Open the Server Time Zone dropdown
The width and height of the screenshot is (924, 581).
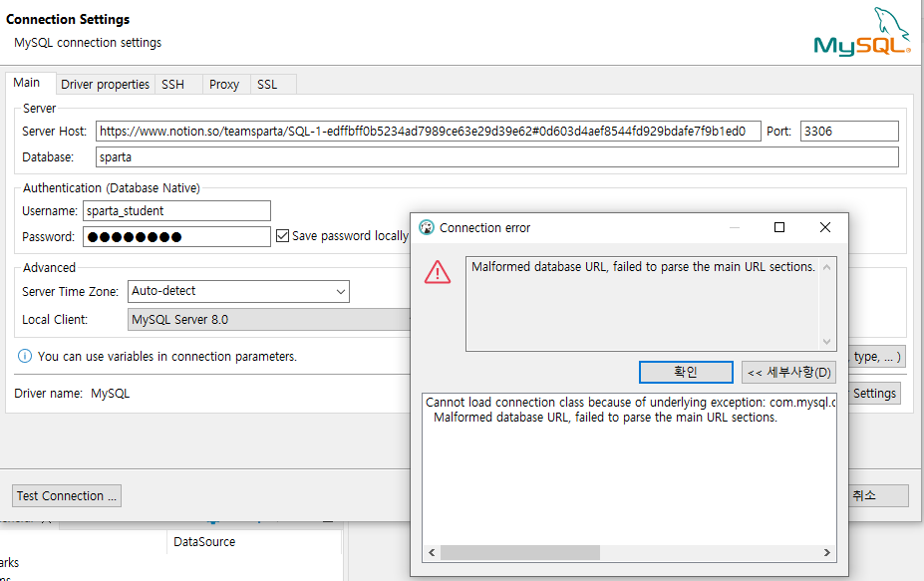(238, 291)
